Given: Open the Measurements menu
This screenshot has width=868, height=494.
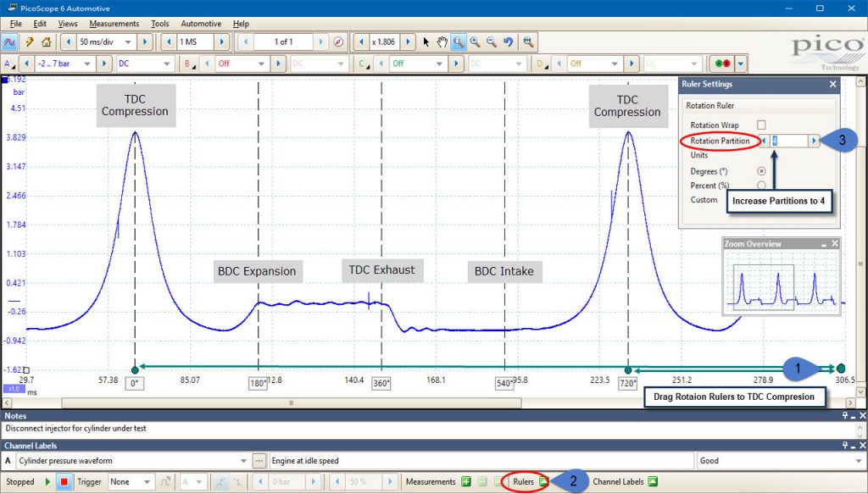Looking at the screenshot, I should coord(114,24).
